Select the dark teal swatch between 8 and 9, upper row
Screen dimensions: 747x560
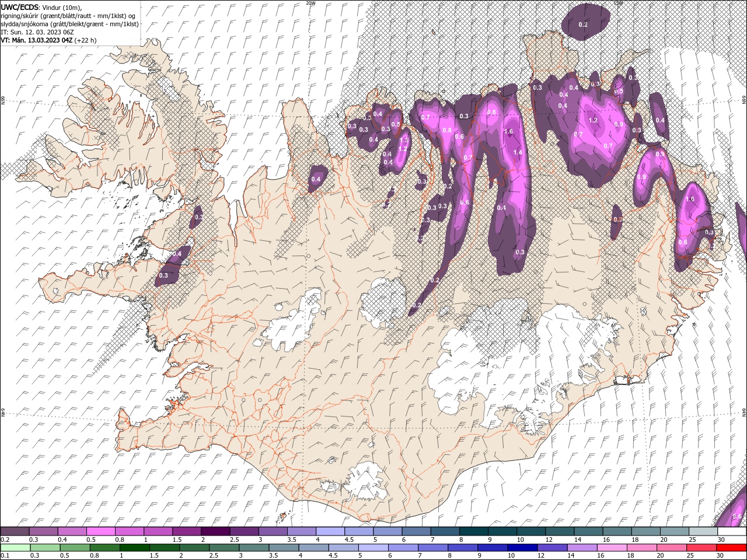473,531
